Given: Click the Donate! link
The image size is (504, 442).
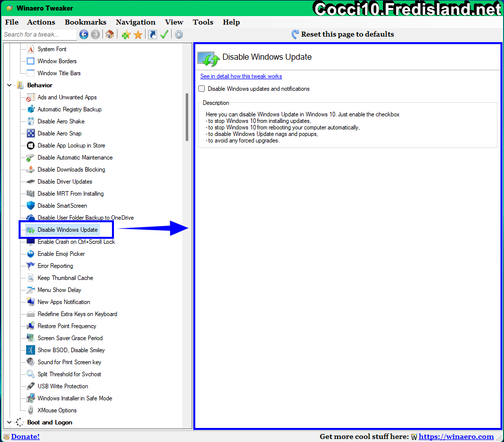Looking at the screenshot, I should tap(26, 436).
